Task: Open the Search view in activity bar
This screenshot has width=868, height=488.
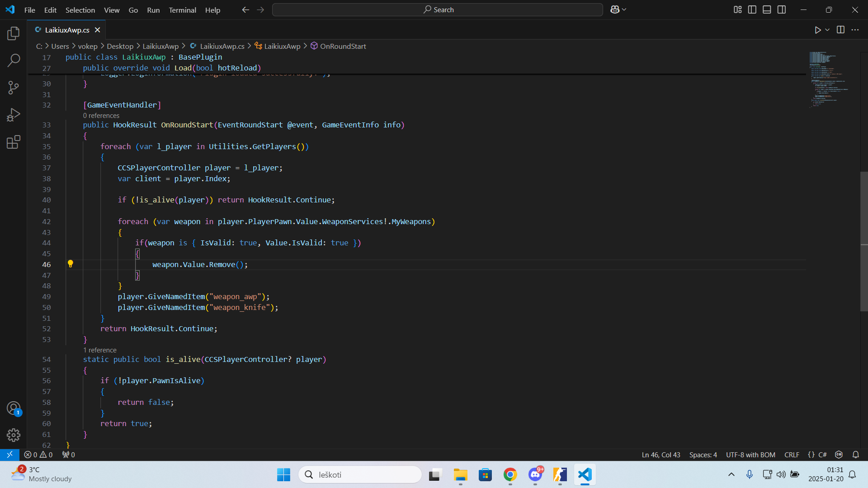Action: coord(14,60)
